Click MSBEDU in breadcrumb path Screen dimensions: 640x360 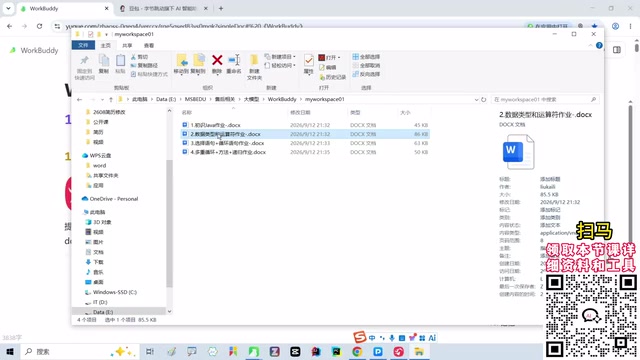click(x=196, y=99)
